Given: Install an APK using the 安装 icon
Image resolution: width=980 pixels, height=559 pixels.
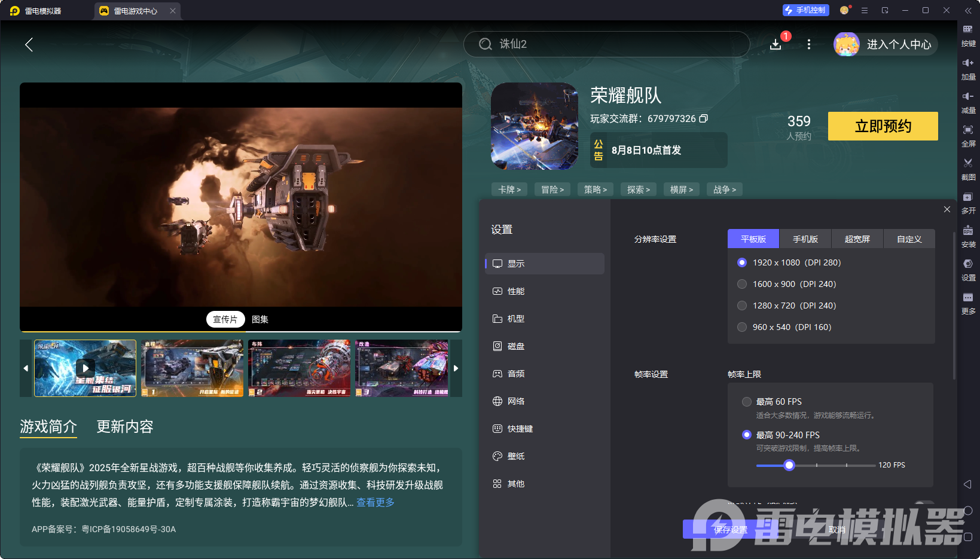Looking at the screenshot, I should tap(969, 237).
